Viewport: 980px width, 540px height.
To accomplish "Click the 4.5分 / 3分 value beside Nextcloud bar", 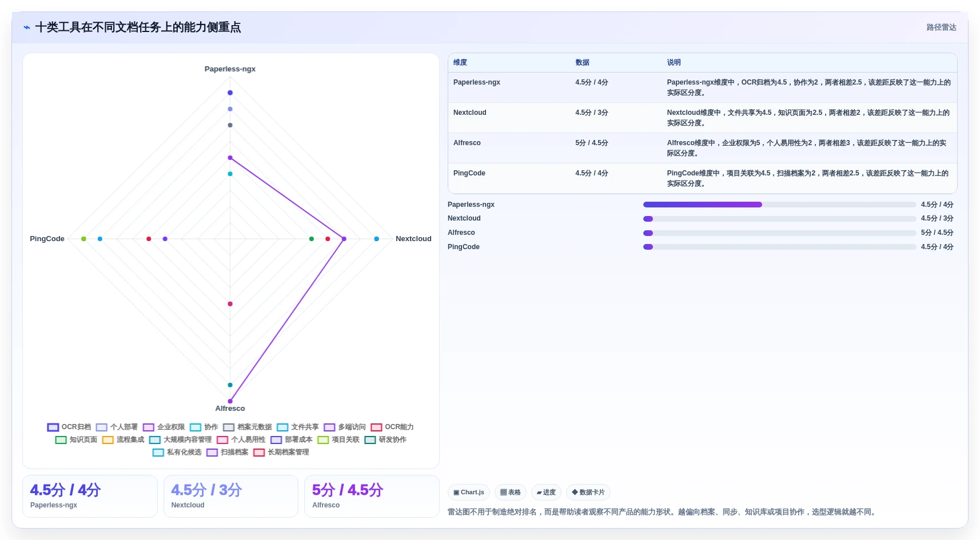I will pyautogui.click(x=937, y=218).
